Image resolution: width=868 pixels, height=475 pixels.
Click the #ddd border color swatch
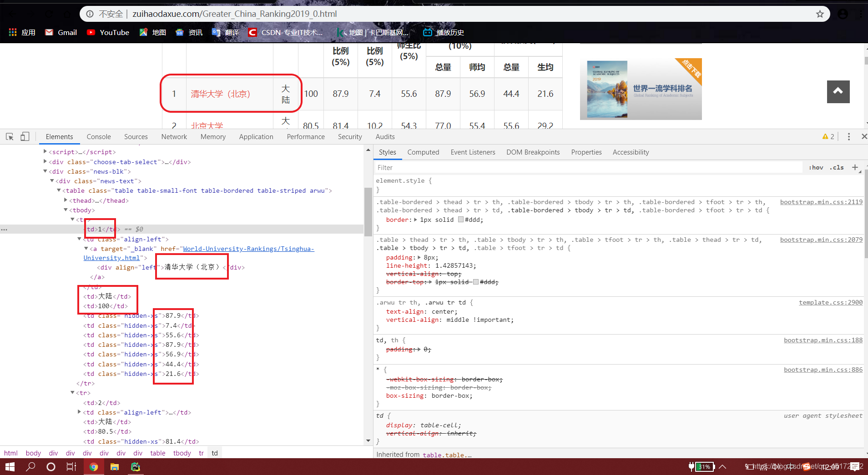pyautogui.click(x=461, y=220)
